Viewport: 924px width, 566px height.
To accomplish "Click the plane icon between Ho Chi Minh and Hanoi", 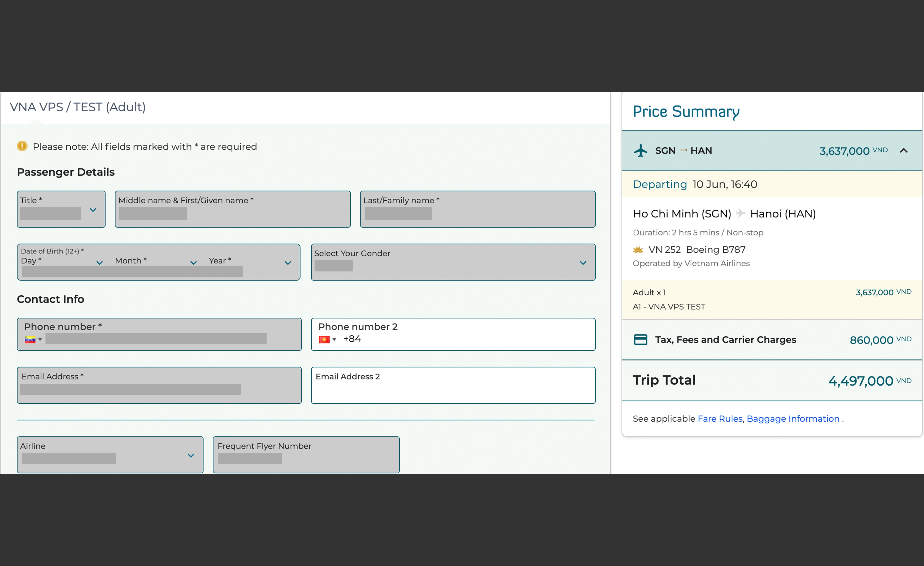I will (x=740, y=213).
